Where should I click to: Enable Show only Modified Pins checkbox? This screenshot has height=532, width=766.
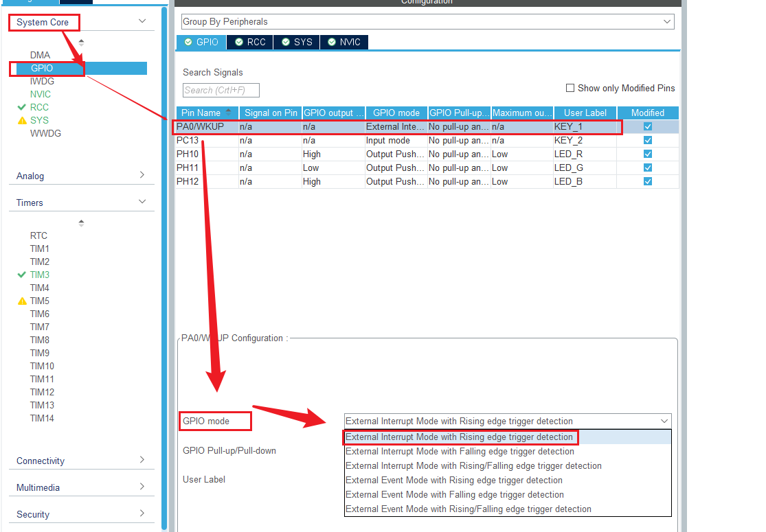coord(570,88)
